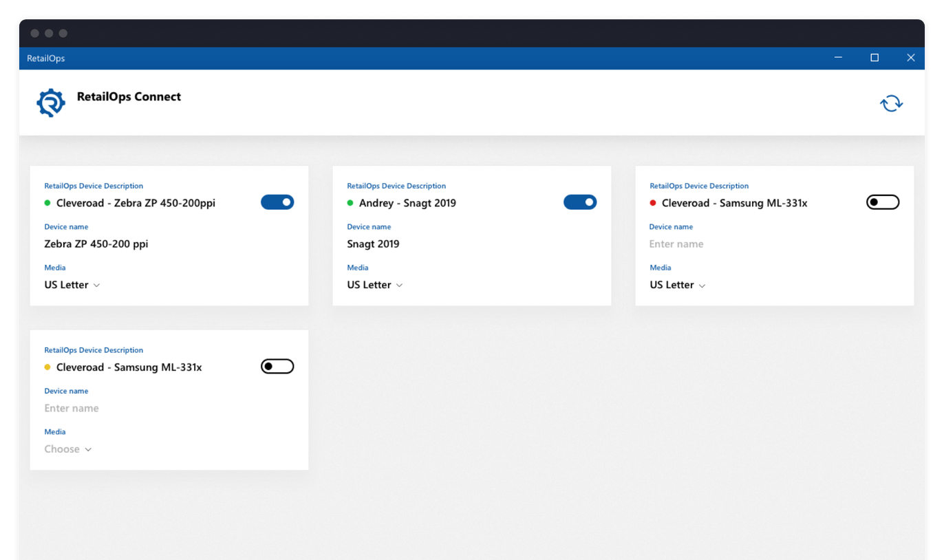Viewport: 944px width, 560px height.
Task: Disable the Cleveroad - Zebra ZP 450 toggle
Action: (x=277, y=202)
